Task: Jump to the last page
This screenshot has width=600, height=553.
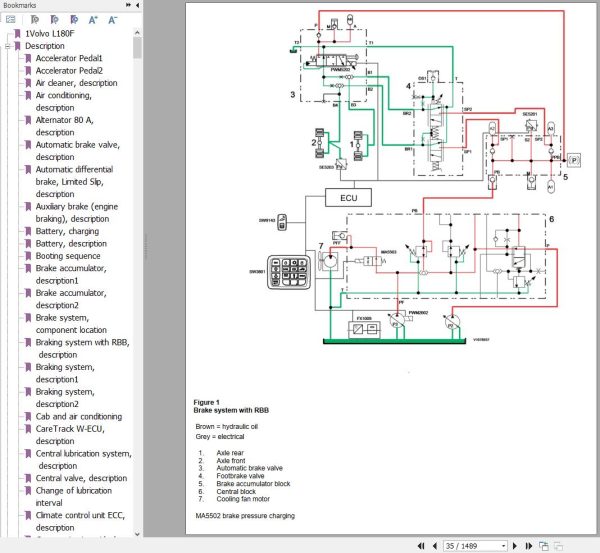Action: click(x=529, y=546)
